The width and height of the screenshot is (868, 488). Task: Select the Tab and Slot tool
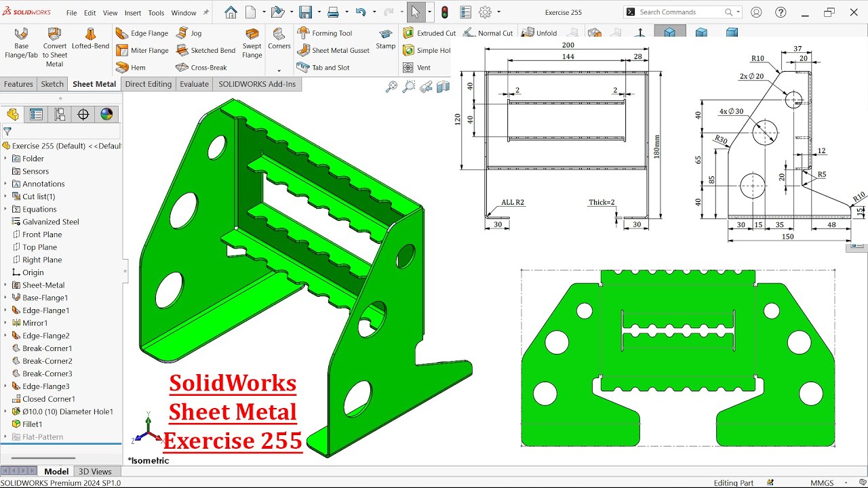(323, 68)
